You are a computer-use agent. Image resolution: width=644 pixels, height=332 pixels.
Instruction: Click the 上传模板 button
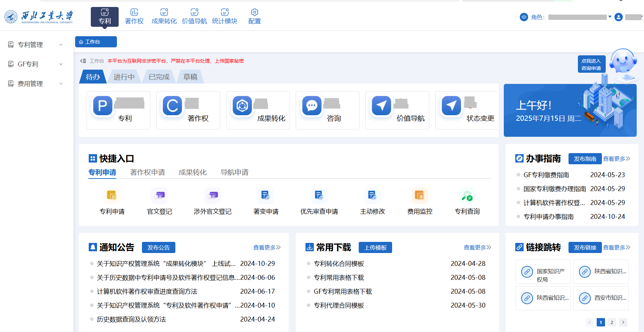(x=375, y=247)
